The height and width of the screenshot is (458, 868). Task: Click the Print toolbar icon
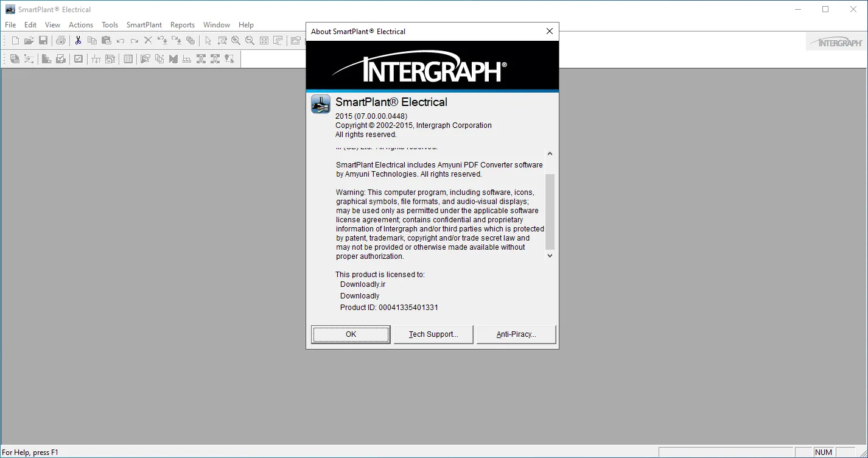tap(61, 41)
